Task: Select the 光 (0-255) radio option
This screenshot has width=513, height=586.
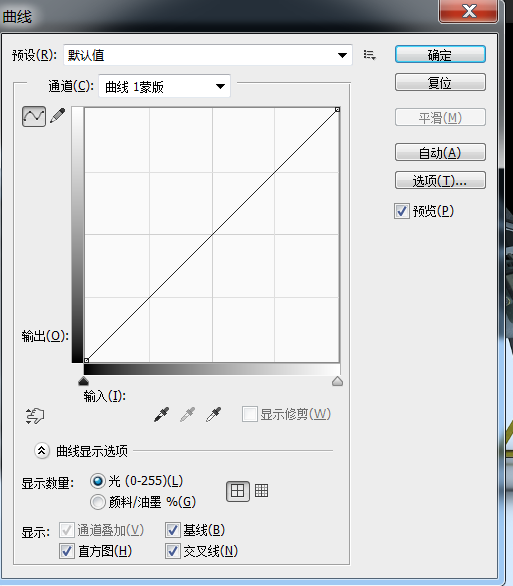Action: [98, 481]
